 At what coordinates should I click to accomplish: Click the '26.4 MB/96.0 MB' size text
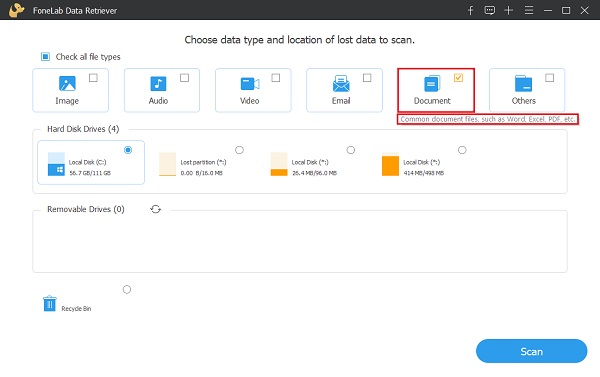pyautogui.click(x=314, y=173)
